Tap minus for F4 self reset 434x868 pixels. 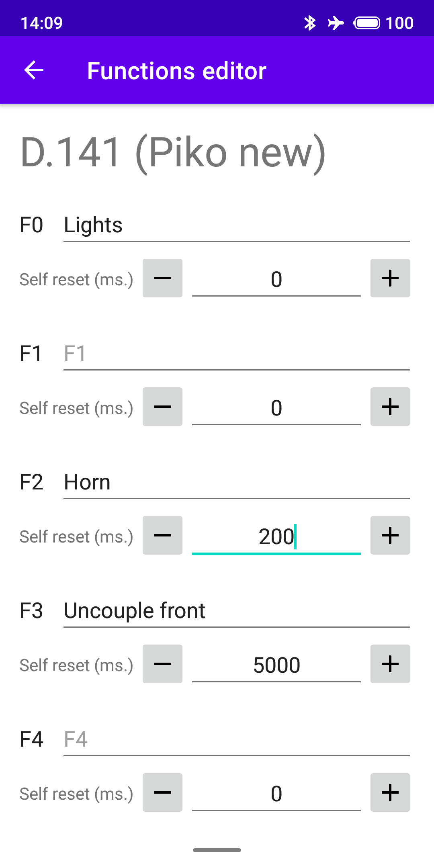[x=162, y=792]
